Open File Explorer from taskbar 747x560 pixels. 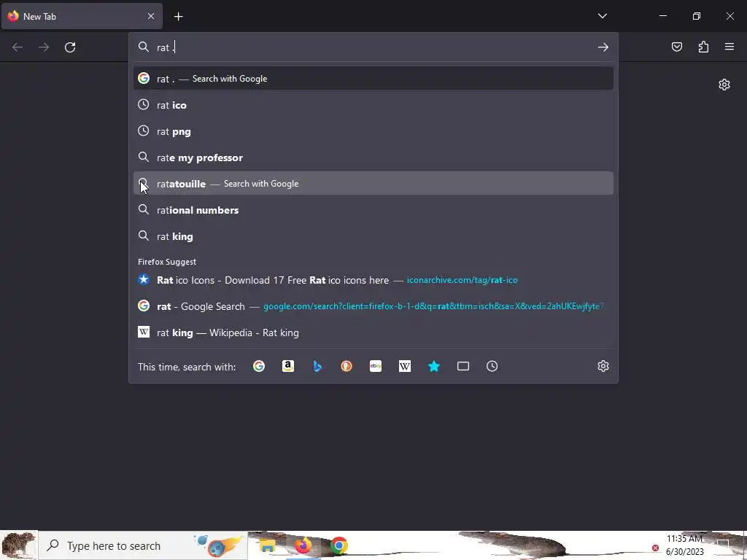coord(267,545)
